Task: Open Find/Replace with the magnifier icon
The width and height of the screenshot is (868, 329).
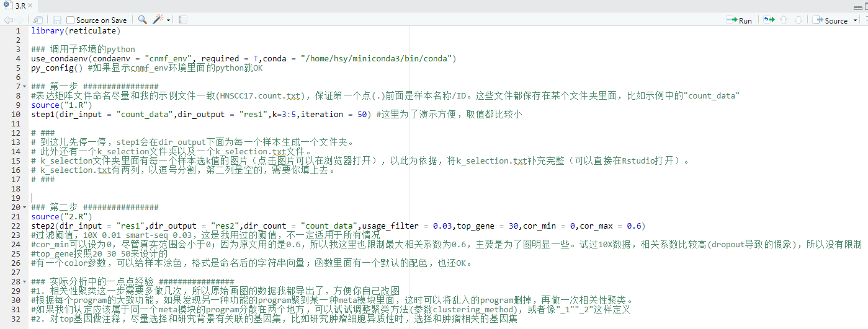Action: (x=143, y=20)
